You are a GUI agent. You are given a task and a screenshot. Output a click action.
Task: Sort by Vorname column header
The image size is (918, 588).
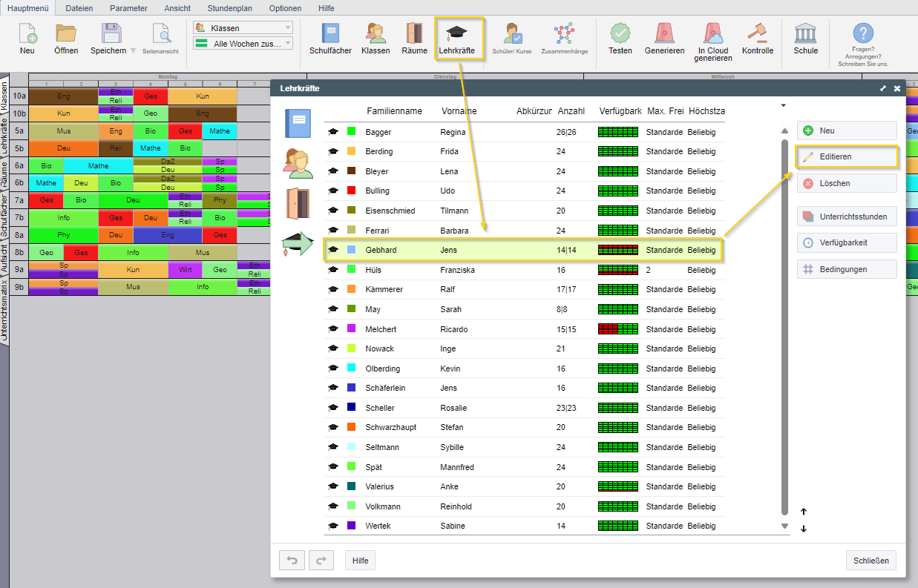459,111
